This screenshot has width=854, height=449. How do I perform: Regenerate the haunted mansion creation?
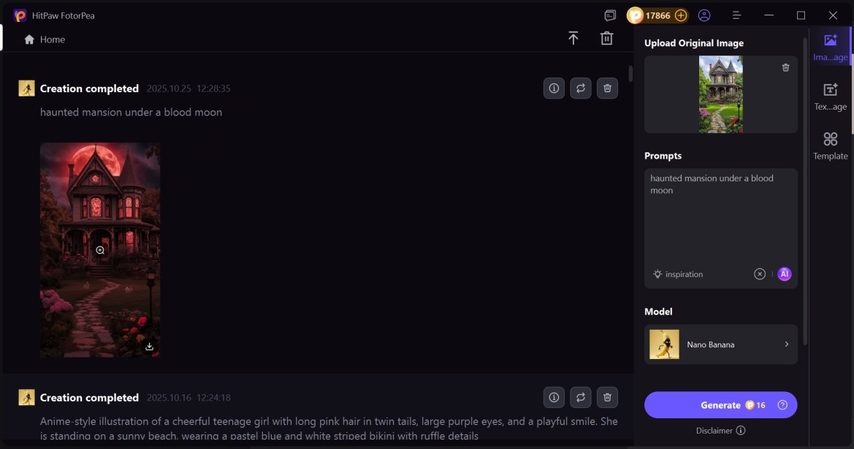pos(581,88)
